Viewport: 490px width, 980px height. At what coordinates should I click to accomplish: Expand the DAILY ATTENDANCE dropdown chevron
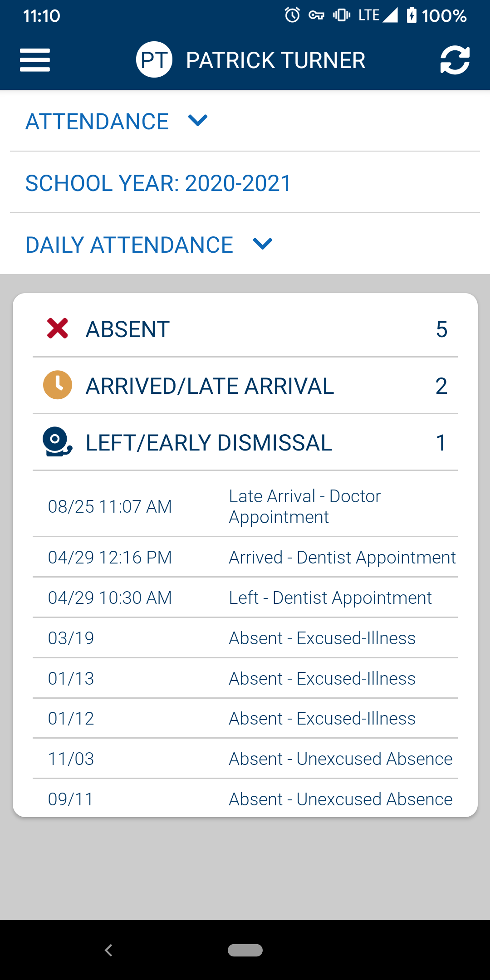pos(263,244)
